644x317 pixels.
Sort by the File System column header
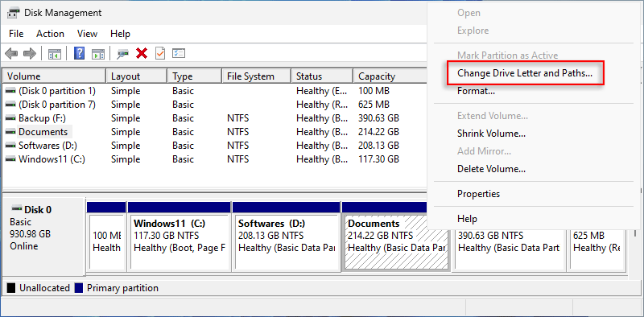pos(257,76)
